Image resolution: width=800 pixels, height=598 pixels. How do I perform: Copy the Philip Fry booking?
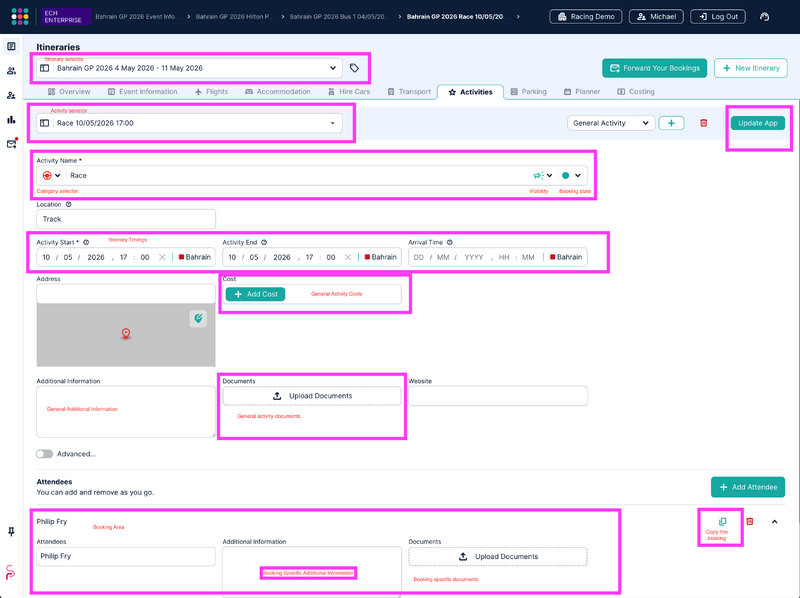[x=722, y=521]
